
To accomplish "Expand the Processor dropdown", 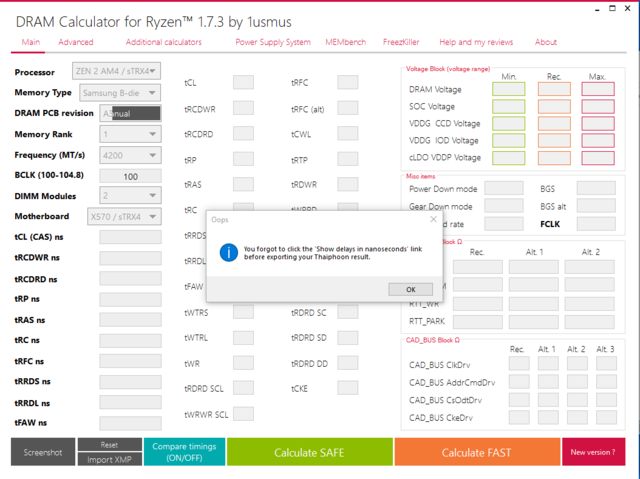I will click(x=116, y=71).
